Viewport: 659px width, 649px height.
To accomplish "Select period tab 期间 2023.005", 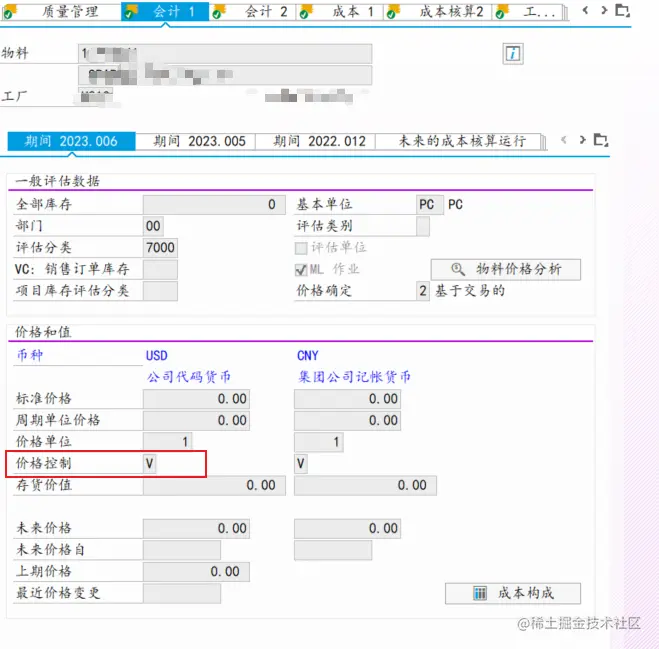I will (195, 141).
